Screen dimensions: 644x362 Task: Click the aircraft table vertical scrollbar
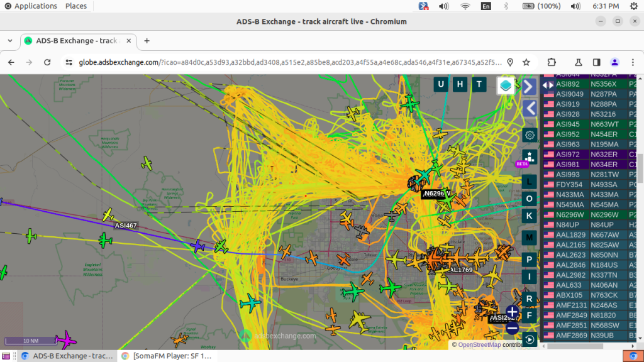[640, 168]
